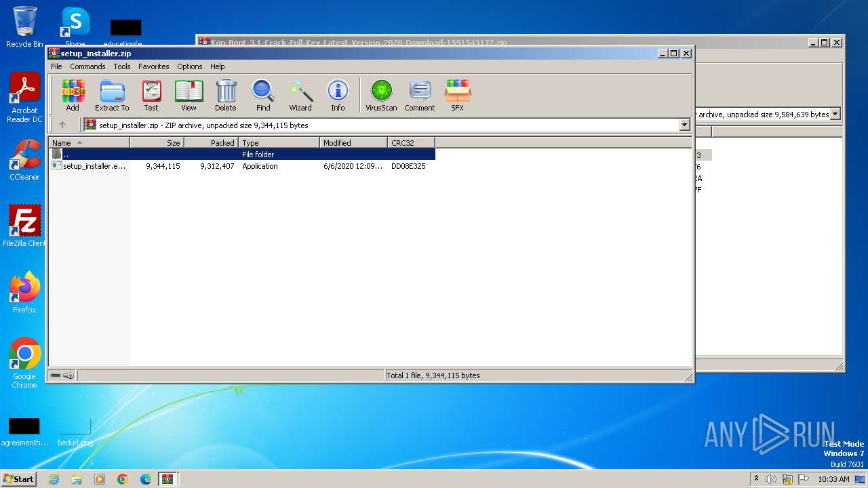Open the Favorites menu
Screen dimensions: 868x488
(154, 66)
